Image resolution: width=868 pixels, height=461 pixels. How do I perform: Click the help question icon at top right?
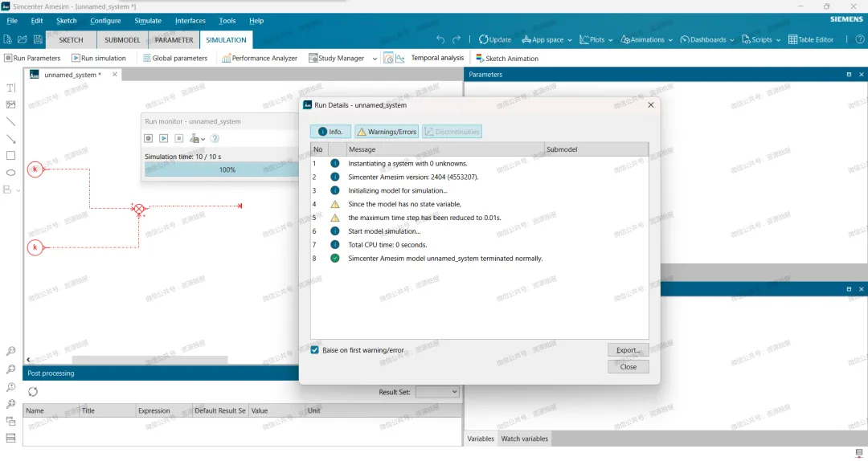pos(860,39)
